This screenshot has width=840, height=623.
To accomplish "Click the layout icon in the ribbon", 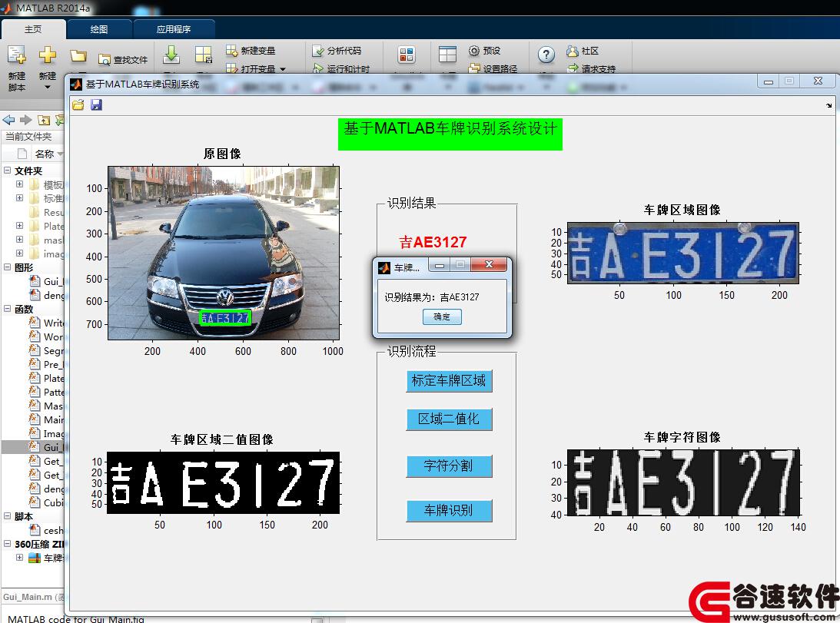I will click(x=447, y=55).
